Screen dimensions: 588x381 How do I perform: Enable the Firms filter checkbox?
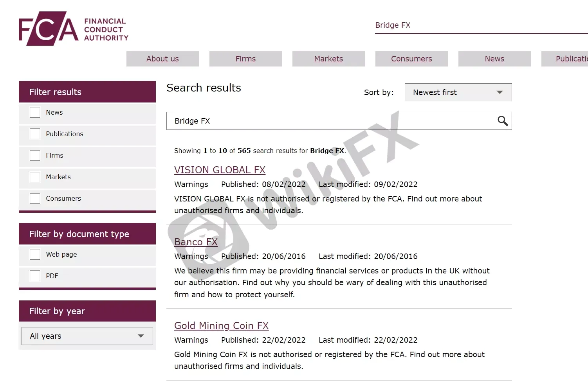(35, 155)
